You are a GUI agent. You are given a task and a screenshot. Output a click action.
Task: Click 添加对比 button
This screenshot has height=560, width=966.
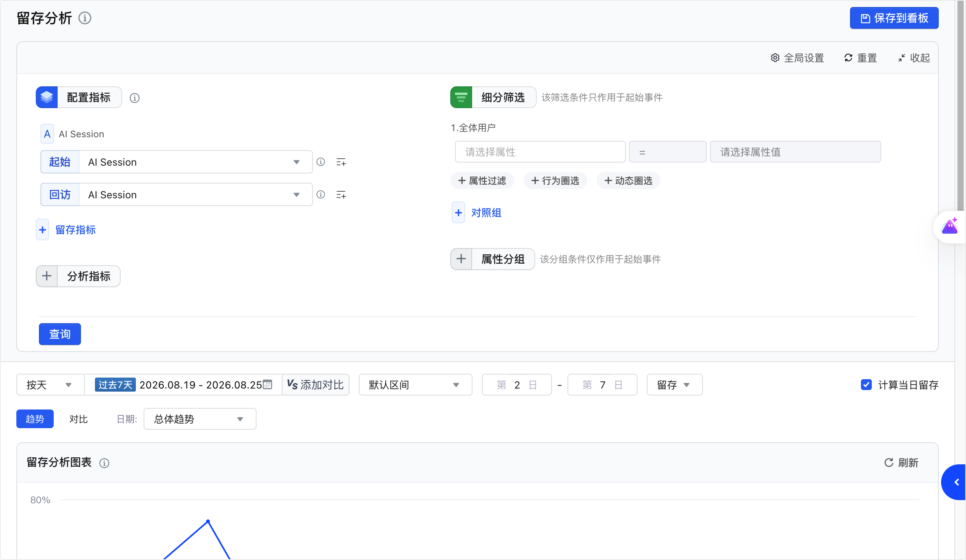pos(315,385)
